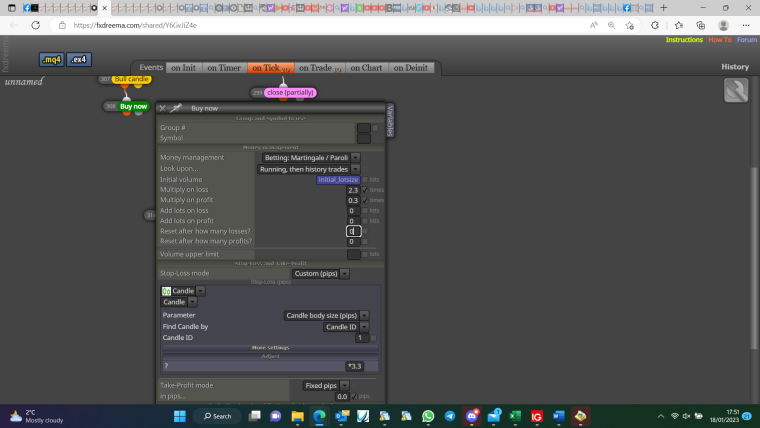Toggle the Initial volume lots checkbox
760x428 pixels.
click(x=365, y=179)
